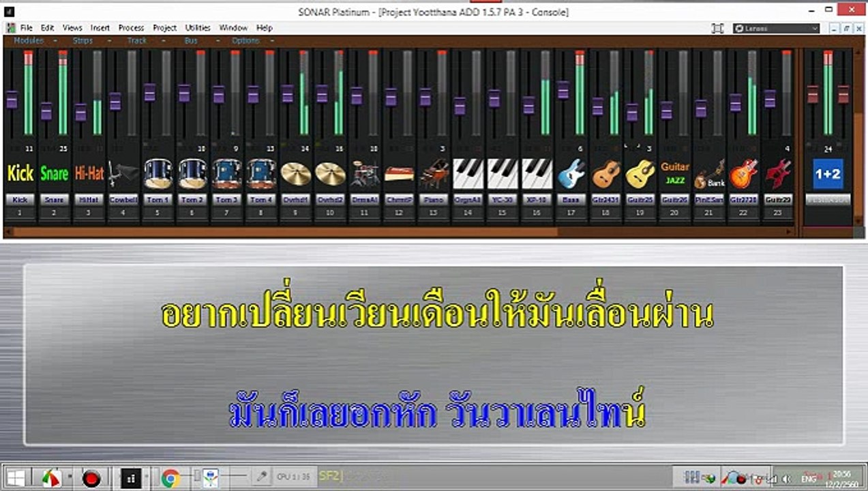This screenshot has width=868, height=491.
Task: Select the Tom 4 drum icon
Action: (x=261, y=174)
